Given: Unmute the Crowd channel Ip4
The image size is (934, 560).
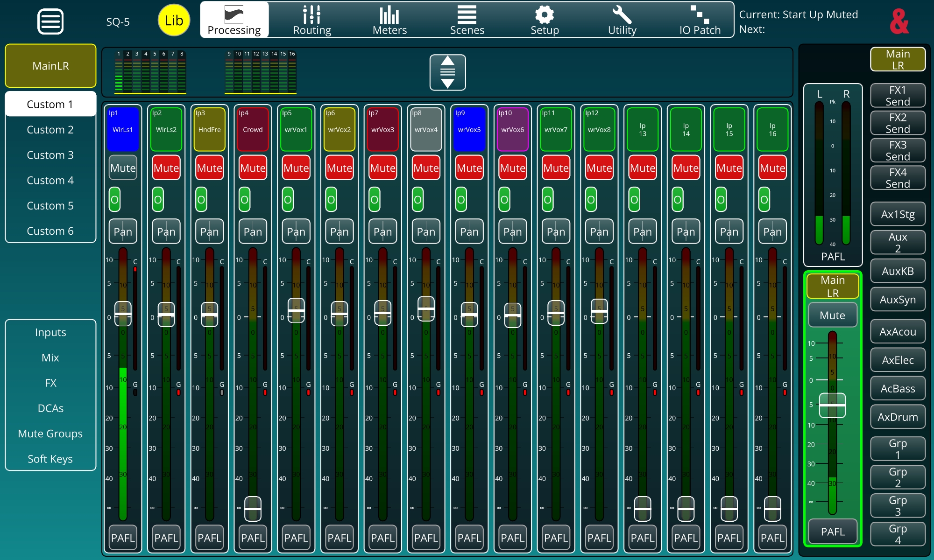Looking at the screenshot, I should (x=253, y=168).
